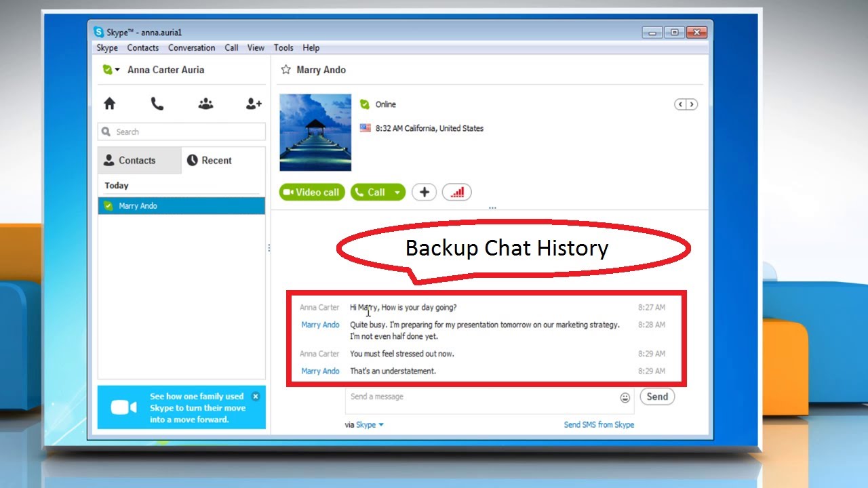This screenshot has width=868, height=488.
Task: Open the Conversation menu
Action: click(x=192, y=48)
